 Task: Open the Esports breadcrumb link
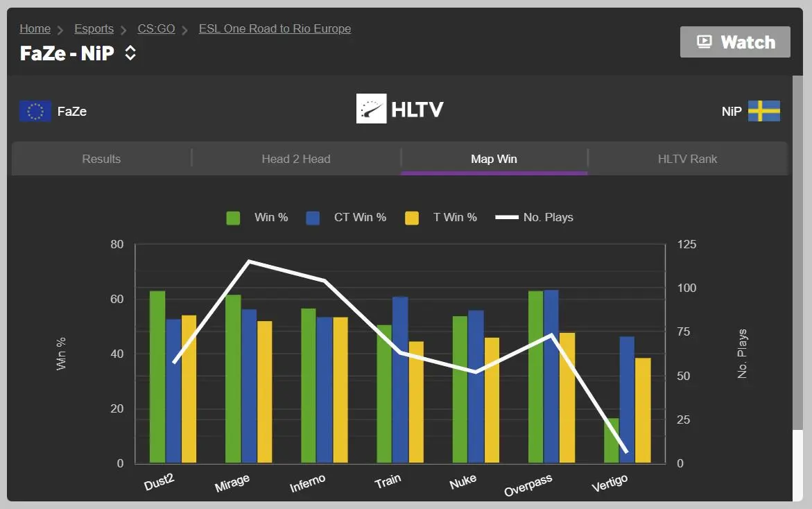tap(94, 28)
